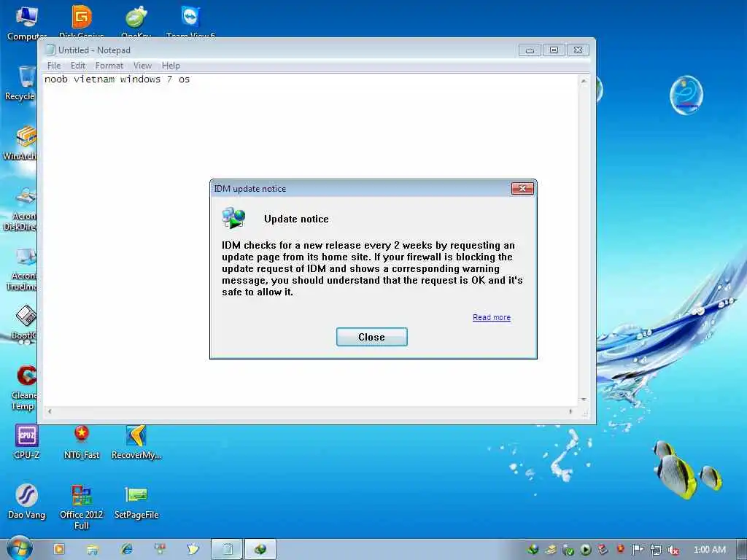
Task: Click the 1:00 AM taskbar clock
Action: pos(709,550)
